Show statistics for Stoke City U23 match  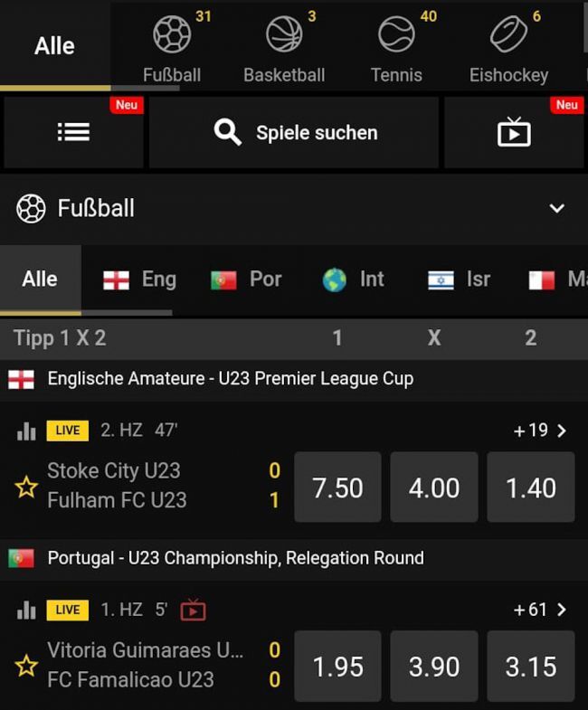(26, 431)
